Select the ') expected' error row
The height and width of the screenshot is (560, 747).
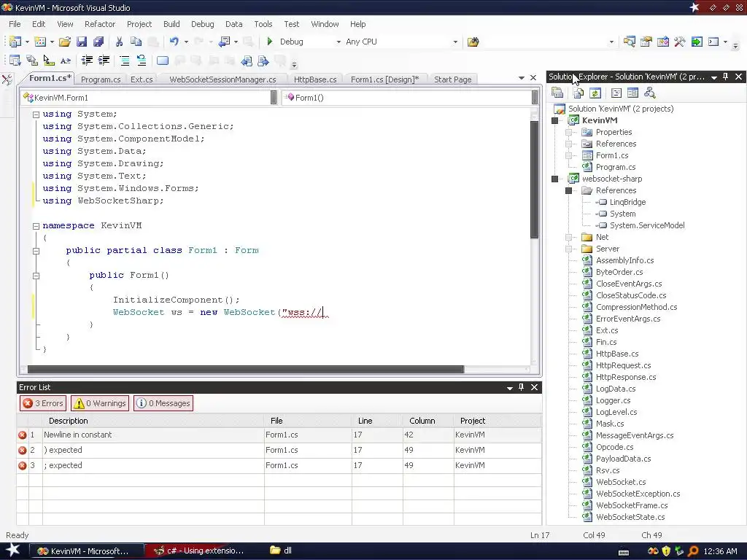point(279,450)
